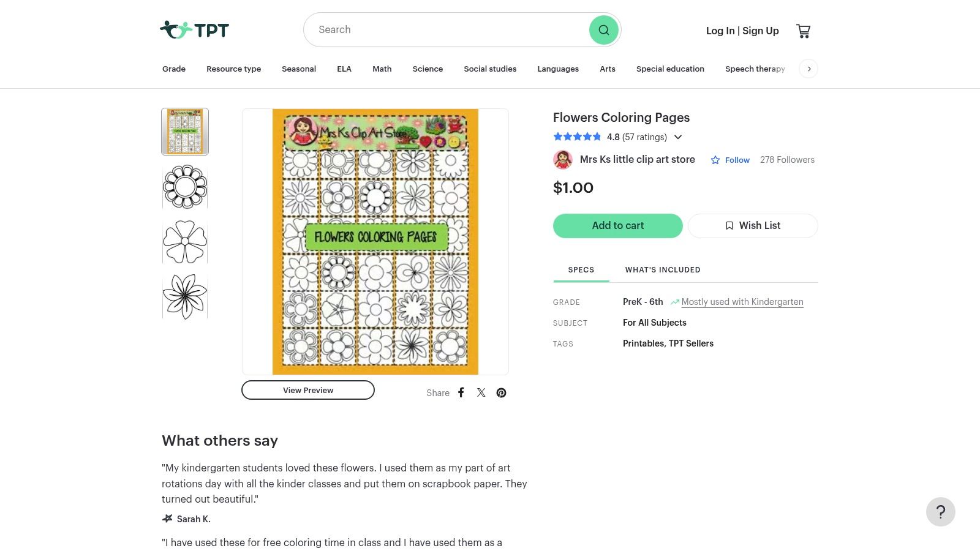Open the Resource type menu
This screenshot has width=980, height=551.
coord(233,69)
